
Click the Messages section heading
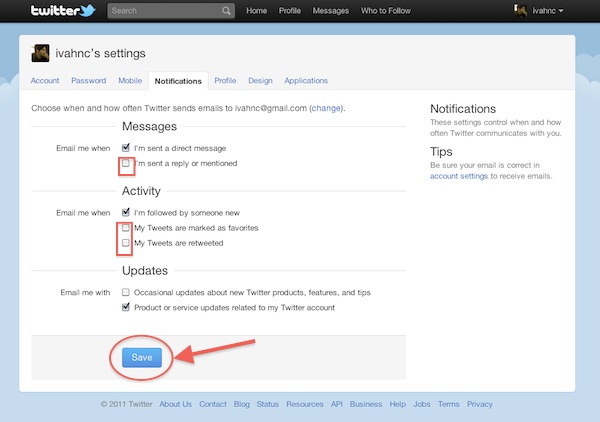(149, 127)
